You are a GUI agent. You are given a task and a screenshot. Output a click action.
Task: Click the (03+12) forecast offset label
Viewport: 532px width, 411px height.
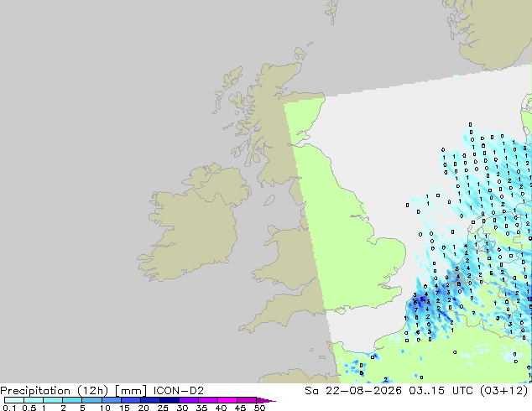504,391
